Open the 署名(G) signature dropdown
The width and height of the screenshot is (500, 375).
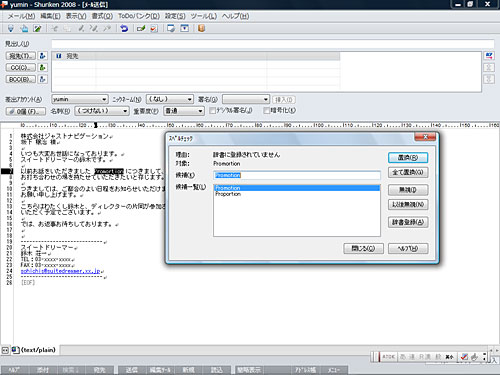coord(246,99)
